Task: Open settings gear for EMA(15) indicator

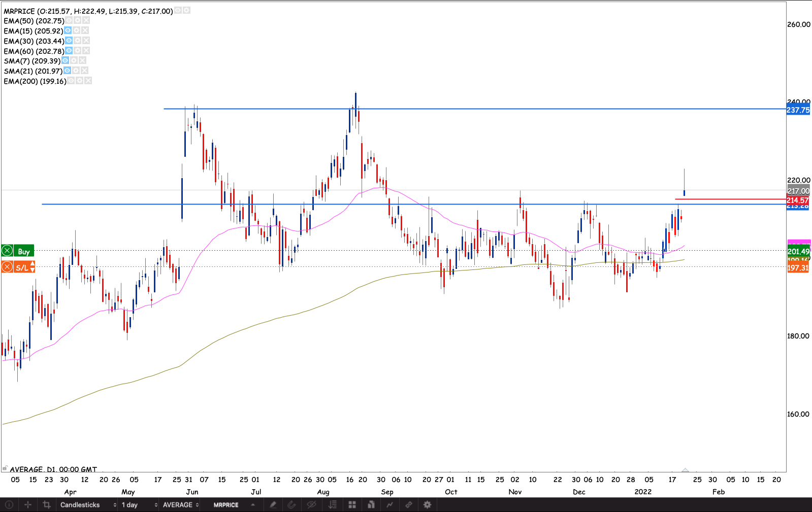Action: tap(76, 30)
